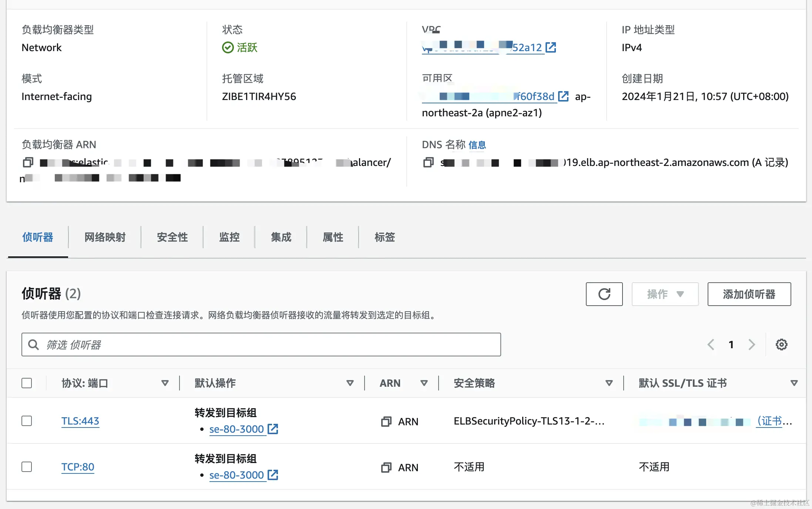Go to next listeners page
Image resolution: width=812 pixels, height=509 pixels.
point(751,345)
